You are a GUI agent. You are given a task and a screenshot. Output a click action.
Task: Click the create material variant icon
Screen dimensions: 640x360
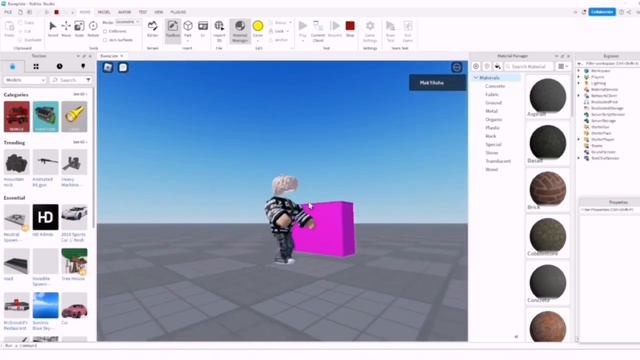(476, 66)
